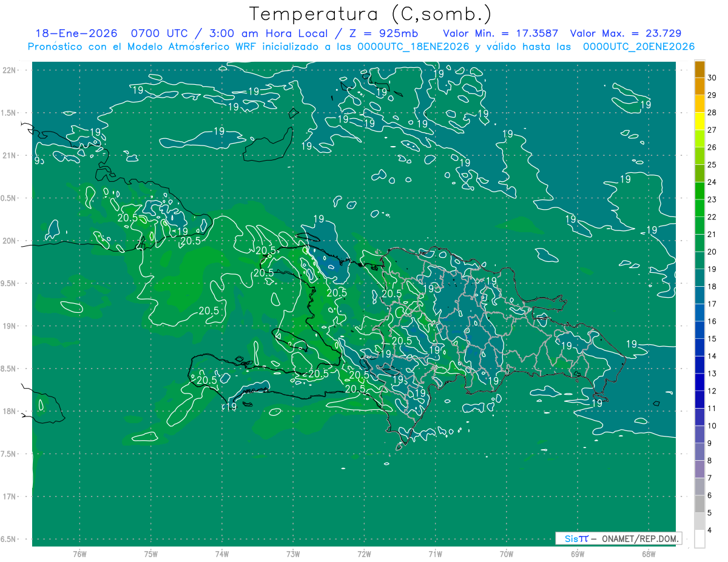This screenshot has height=562, width=728.
Task: Click the '17N' latitude axis label
Action: click(x=9, y=497)
